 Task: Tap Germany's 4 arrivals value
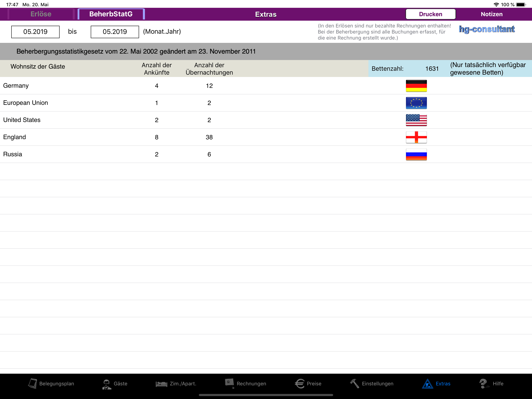pos(157,86)
